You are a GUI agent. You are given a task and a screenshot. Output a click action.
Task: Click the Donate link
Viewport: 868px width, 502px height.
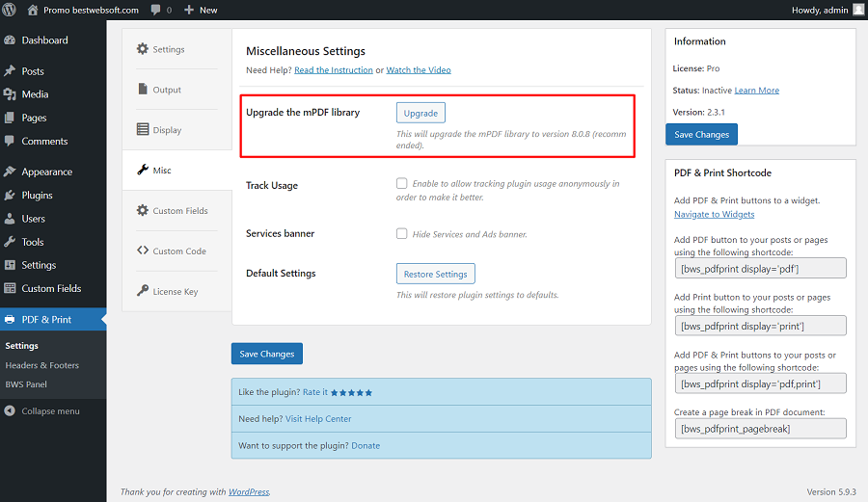tap(366, 445)
